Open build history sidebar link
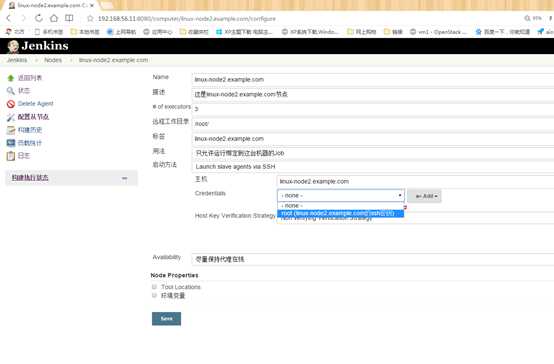554x364 pixels. point(30,130)
